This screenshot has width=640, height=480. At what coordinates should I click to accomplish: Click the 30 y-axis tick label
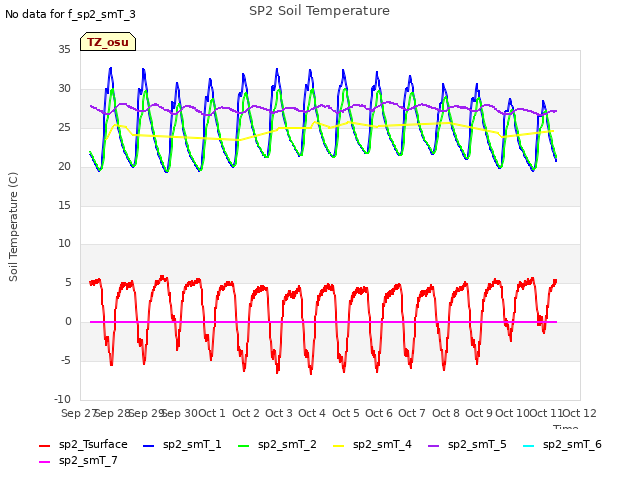click(x=64, y=88)
